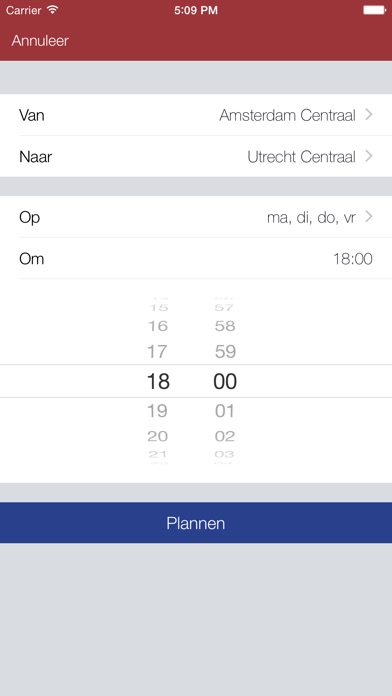Tap chevron next to Utrecht Centraal
The width and height of the screenshot is (392, 696).
click(x=368, y=156)
